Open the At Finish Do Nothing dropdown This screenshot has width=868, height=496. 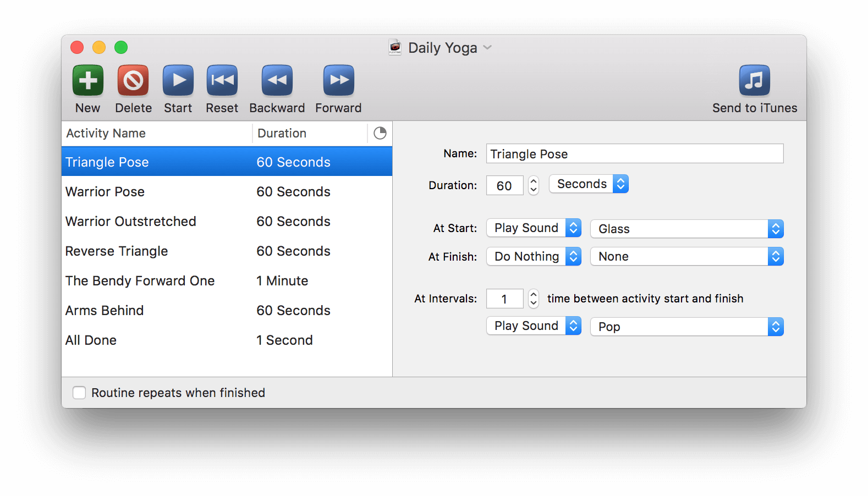[534, 256]
